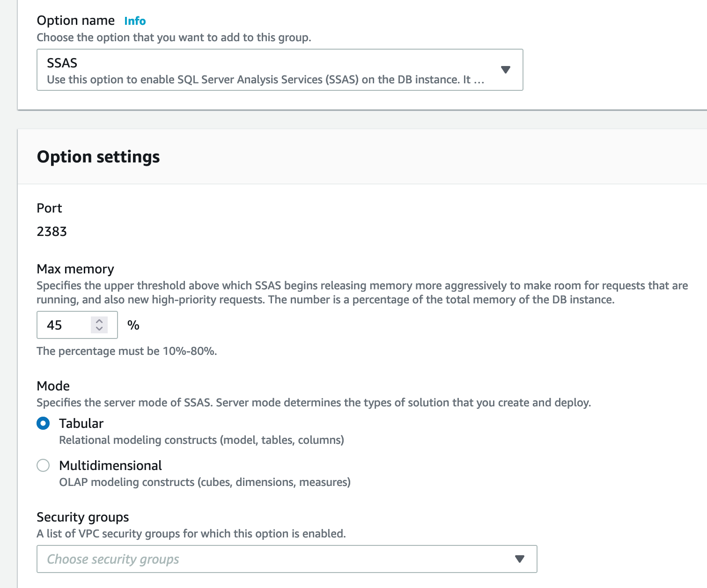
Task: Click the OLAP modeling constructs description
Action: pyautogui.click(x=205, y=482)
